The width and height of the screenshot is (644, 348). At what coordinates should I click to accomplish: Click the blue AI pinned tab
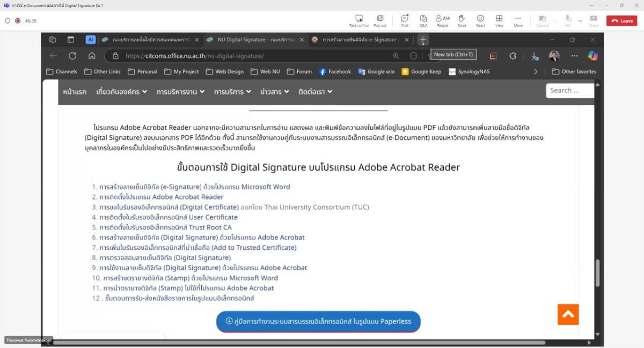pos(91,40)
